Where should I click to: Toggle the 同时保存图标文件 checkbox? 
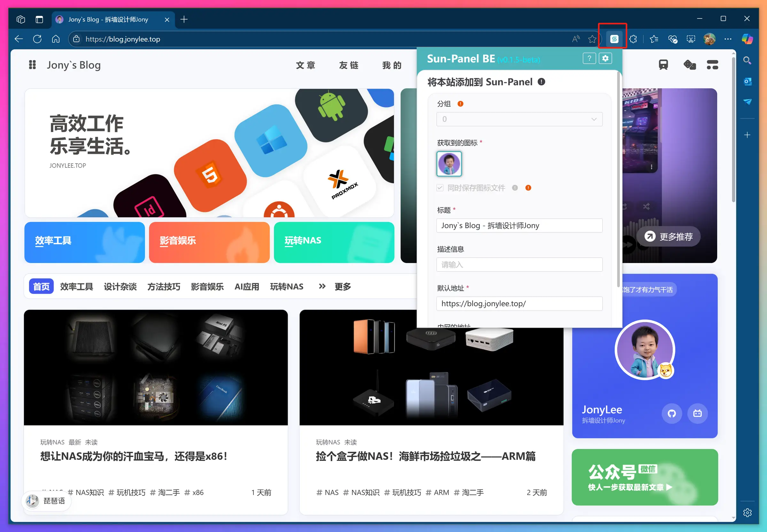click(x=440, y=188)
